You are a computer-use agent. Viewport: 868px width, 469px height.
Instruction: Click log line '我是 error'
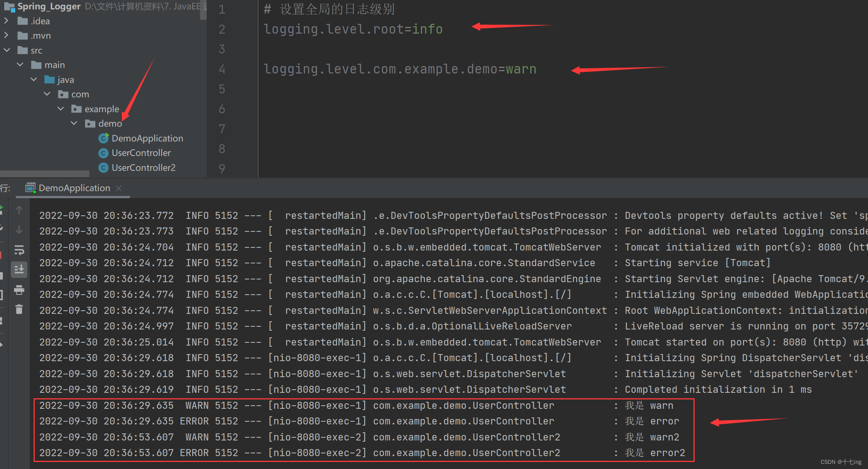652,421
